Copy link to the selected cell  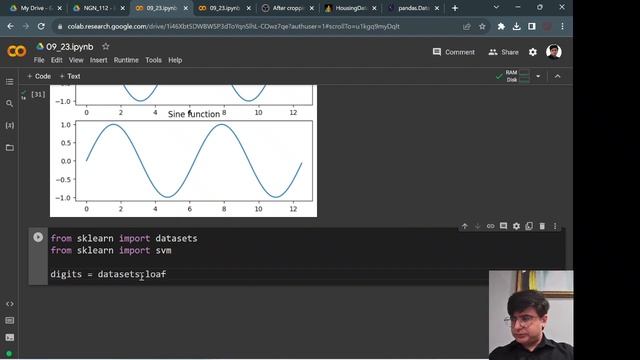(490, 226)
